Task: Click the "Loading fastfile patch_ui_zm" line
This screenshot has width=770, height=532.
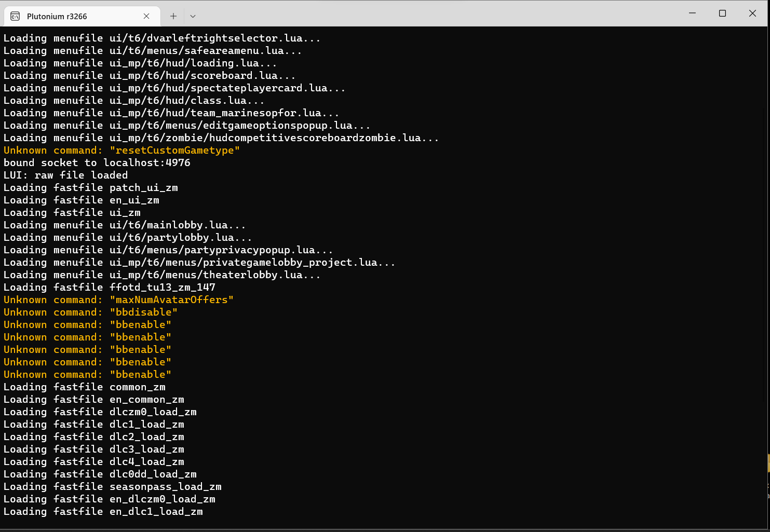Action: [91, 187]
